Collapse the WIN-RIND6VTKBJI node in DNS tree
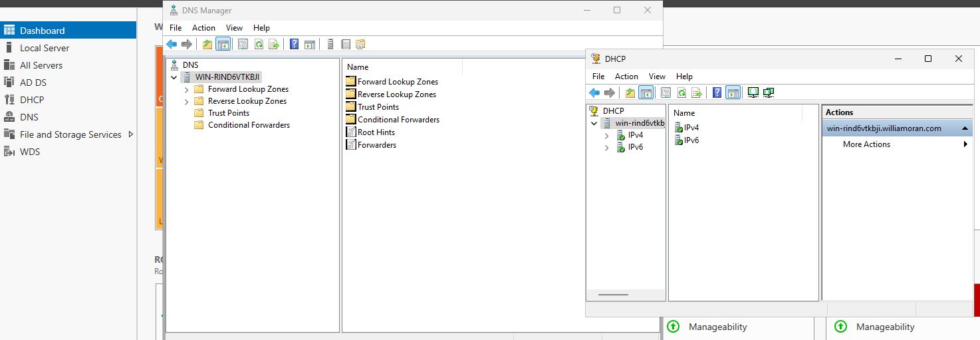 pyautogui.click(x=174, y=77)
